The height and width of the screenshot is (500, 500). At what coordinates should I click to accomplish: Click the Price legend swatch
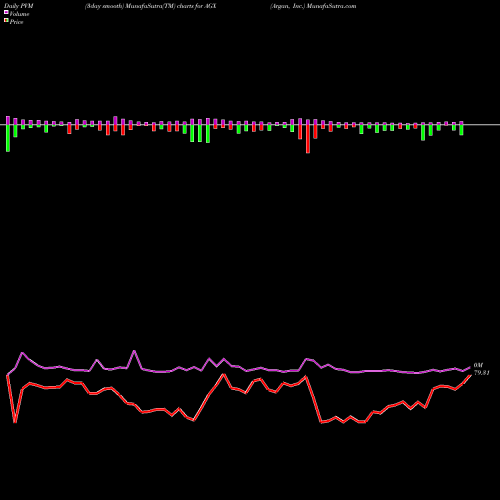[6, 21]
